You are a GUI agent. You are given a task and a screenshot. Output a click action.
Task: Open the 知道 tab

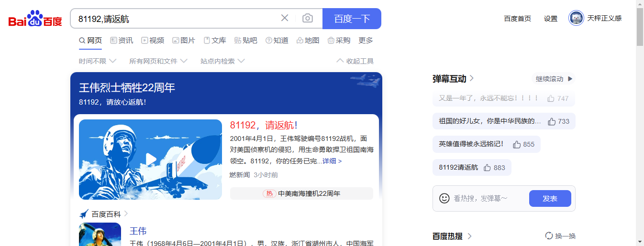coord(277,41)
